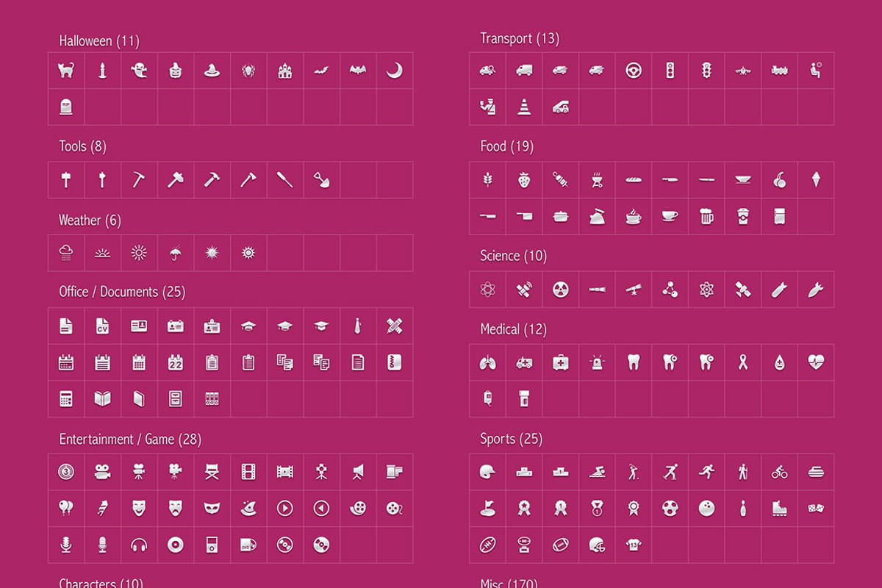
Task: Click the calendar icon showing 22
Action: coord(176,362)
